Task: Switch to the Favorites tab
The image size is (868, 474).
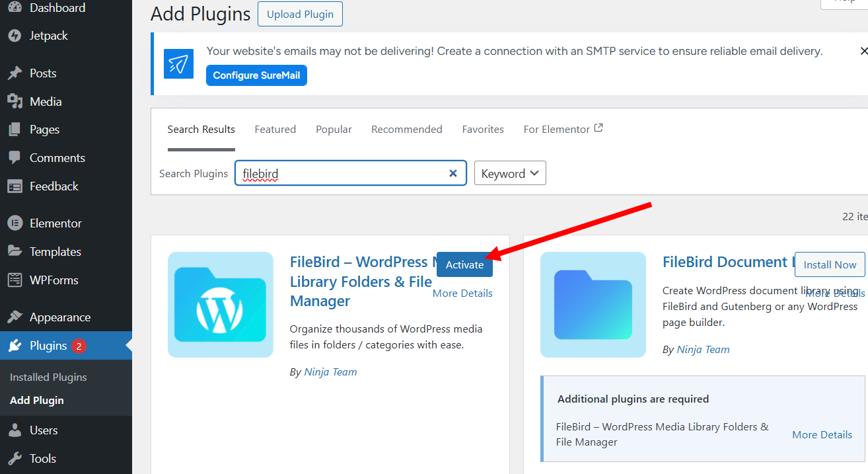Action: click(x=483, y=130)
